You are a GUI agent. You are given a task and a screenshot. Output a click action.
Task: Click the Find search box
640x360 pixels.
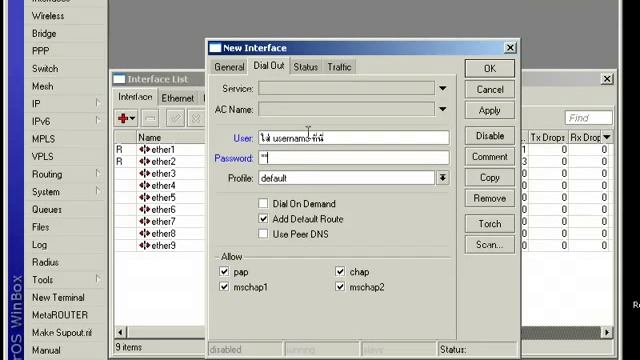click(589, 118)
